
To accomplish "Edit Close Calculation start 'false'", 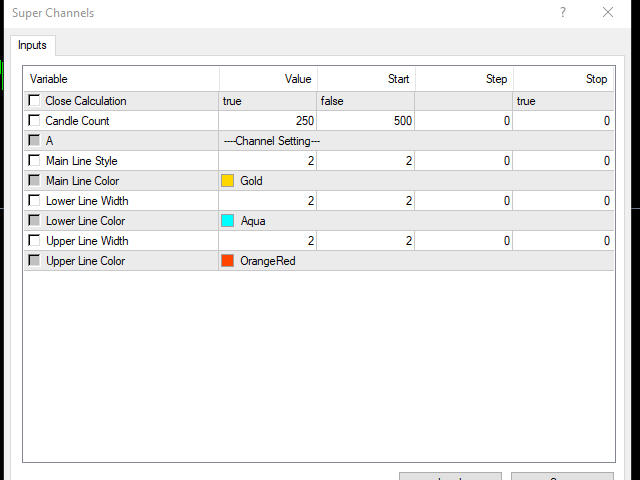I will pos(366,101).
